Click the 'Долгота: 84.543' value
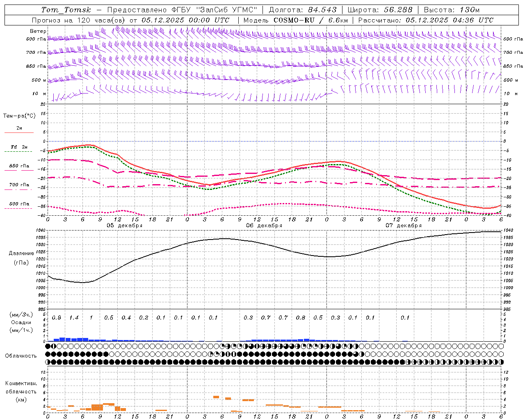Viewport: 525px width, 420px height. (303, 10)
